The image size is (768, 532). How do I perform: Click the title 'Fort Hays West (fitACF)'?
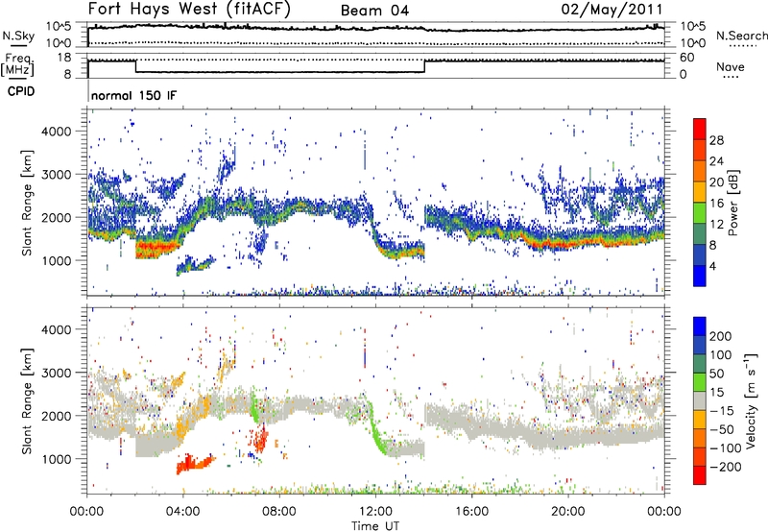coord(189,9)
